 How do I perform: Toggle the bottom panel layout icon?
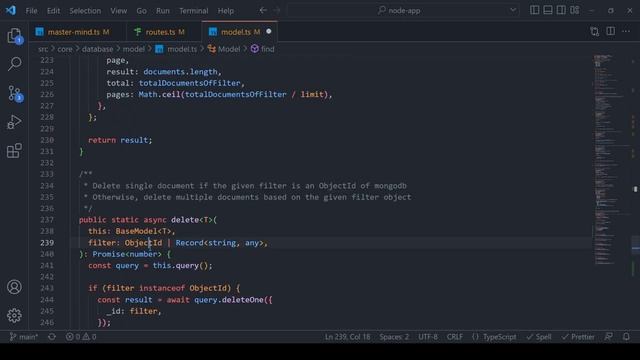548,10
